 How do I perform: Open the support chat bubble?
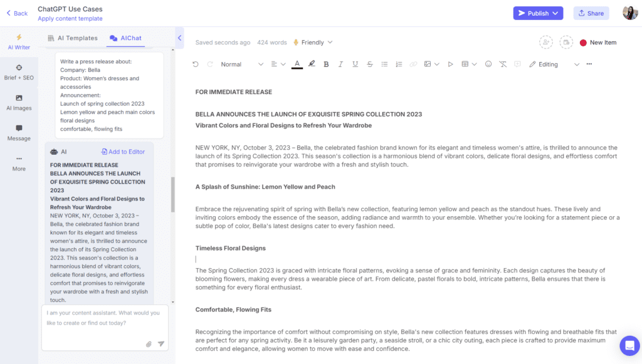(629, 346)
